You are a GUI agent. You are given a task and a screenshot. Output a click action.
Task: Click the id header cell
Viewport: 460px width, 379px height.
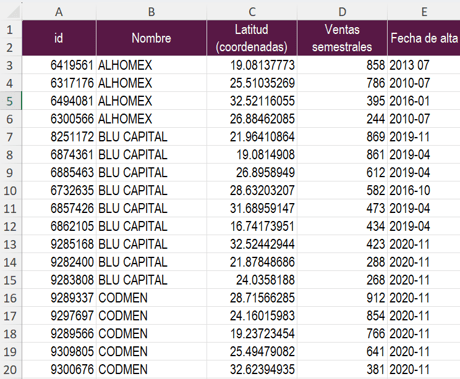coord(59,38)
